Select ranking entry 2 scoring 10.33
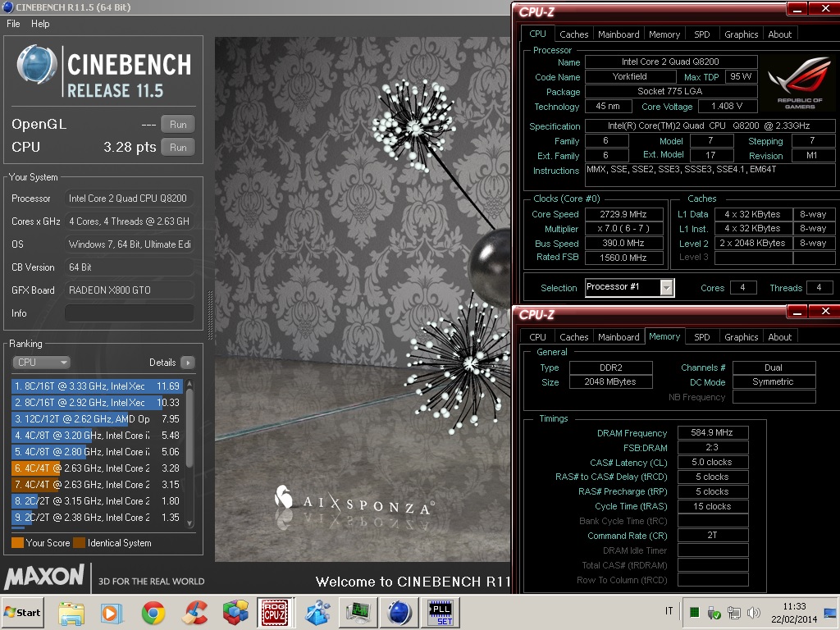The image size is (840, 630). [x=97, y=402]
